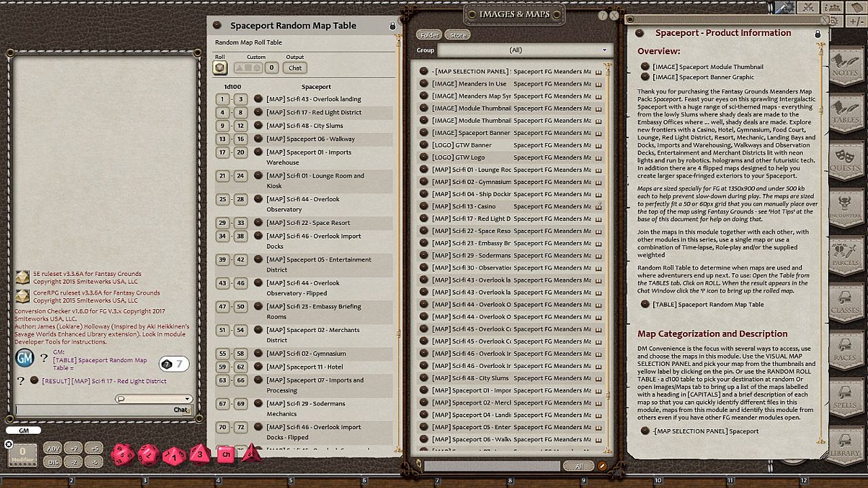Click the help icon on Images & Maps
Screen dimensions: 868x488
point(603,16)
